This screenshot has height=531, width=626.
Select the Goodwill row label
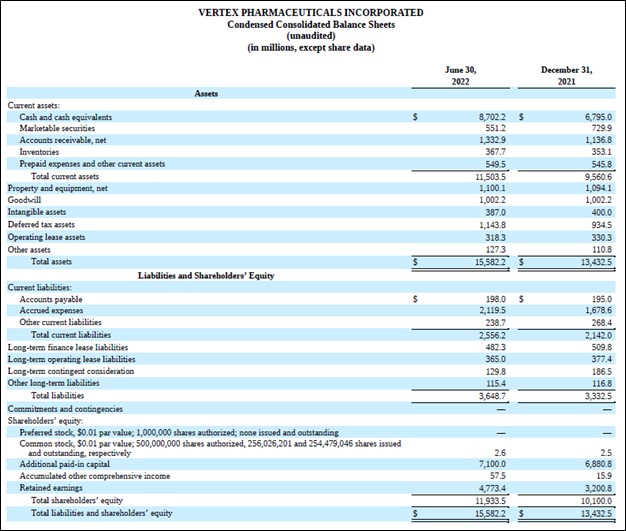pyautogui.click(x=25, y=200)
